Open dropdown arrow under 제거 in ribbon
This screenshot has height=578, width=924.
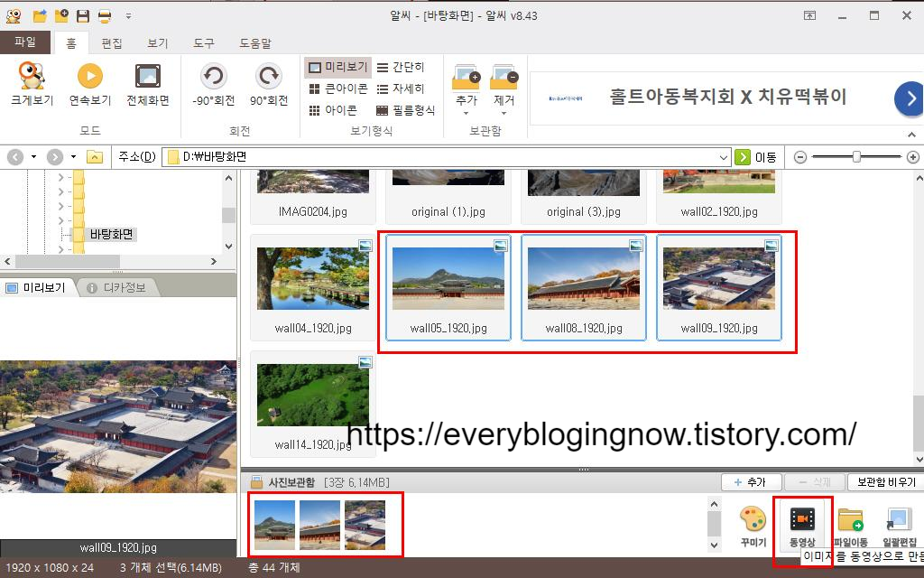pos(504,113)
